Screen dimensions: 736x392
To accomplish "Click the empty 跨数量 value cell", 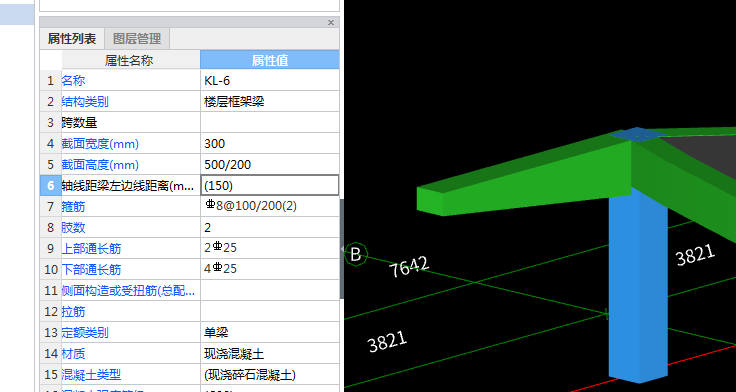I will pyautogui.click(x=269, y=123).
